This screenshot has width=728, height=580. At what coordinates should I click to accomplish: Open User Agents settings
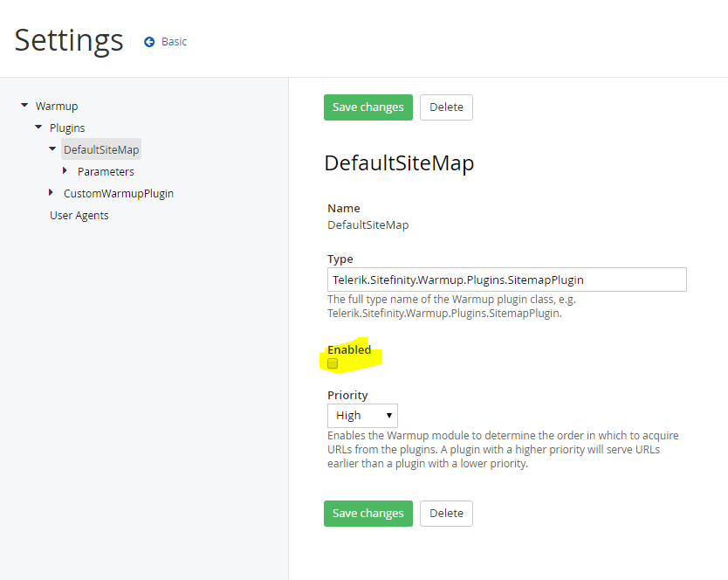tap(79, 216)
